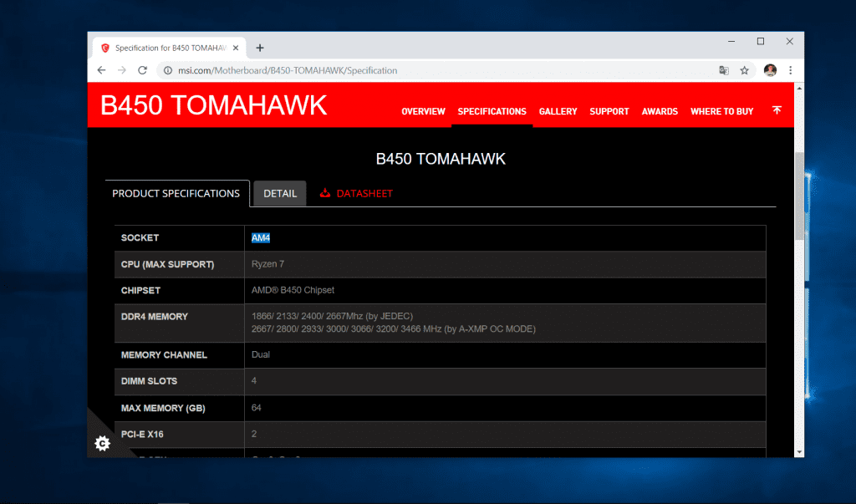Bookmark this page with the star icon
856x504 pixels.
(x=744, y=70)
